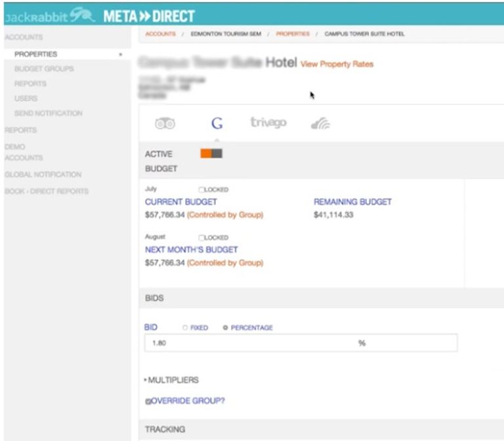The width and height of the screenshot is (504, 441).
Task: Click the Budget section label
Action: [161, 169]
